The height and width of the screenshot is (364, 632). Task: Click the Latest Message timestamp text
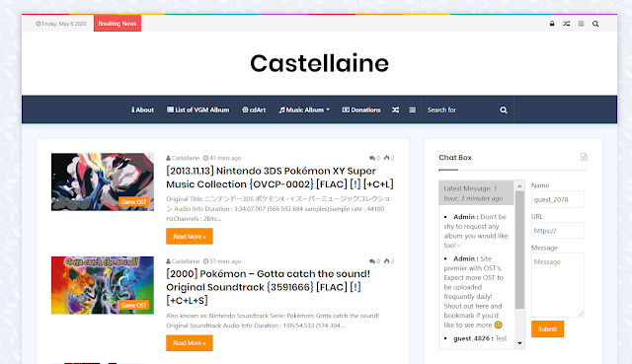473,193
